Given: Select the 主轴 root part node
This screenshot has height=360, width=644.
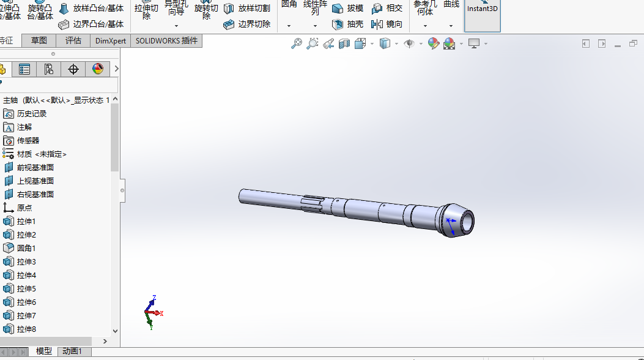Looking at the screenshot, I should pos(56,100).
